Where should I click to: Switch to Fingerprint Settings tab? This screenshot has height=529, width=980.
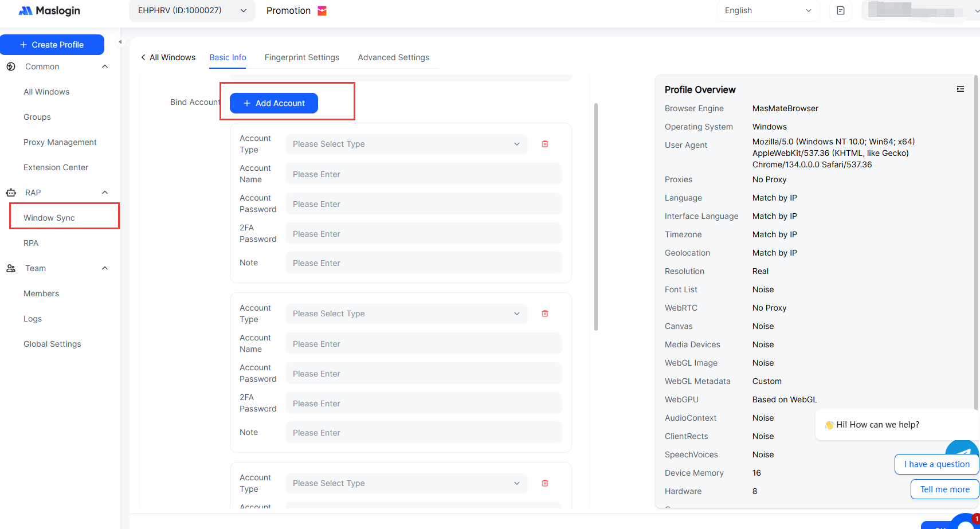[301, 57]
